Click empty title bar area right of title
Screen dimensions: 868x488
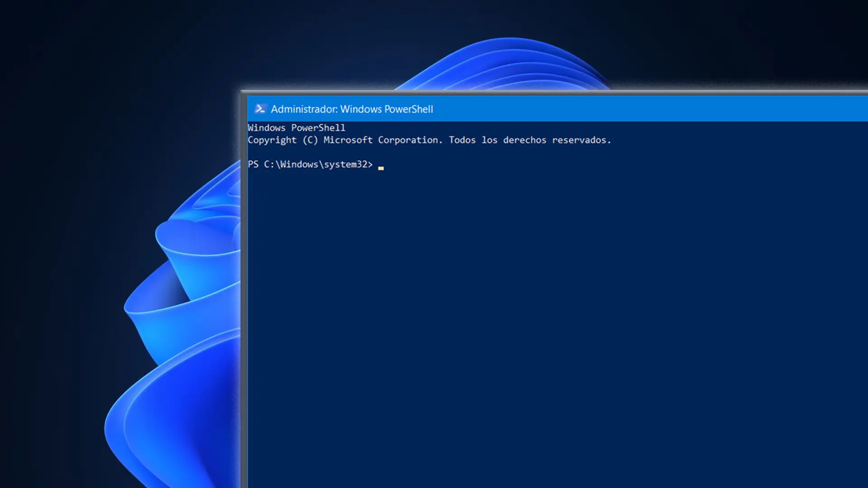coord(633,109)
